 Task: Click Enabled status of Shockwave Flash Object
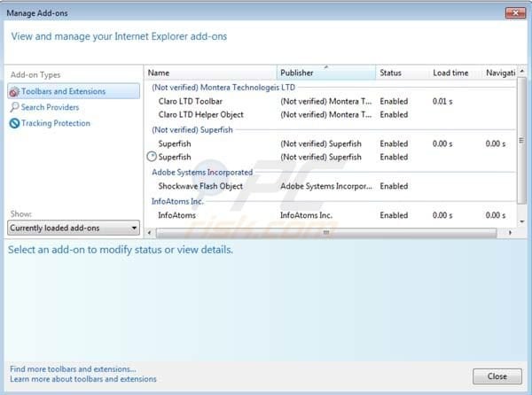(x=394, y=186)
